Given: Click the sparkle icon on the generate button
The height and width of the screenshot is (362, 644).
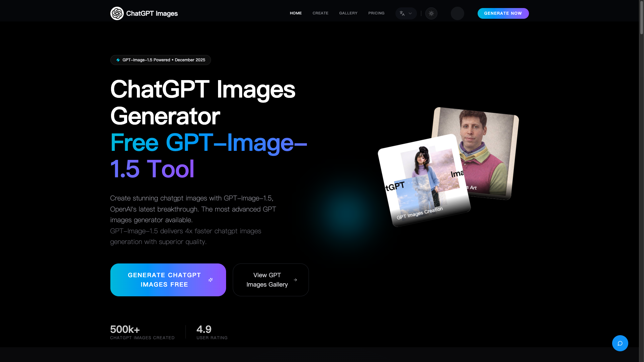Looking at the screenshot, I should (x=211, y=280).
